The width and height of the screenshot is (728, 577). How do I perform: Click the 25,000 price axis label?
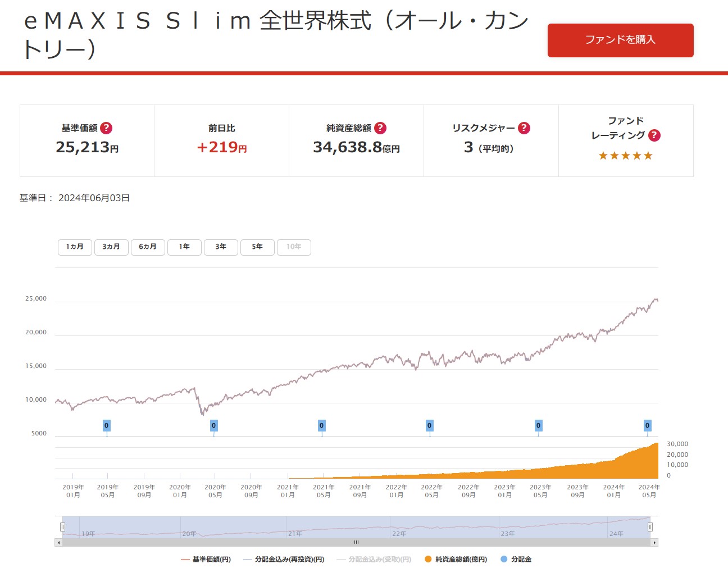[36, 299]
